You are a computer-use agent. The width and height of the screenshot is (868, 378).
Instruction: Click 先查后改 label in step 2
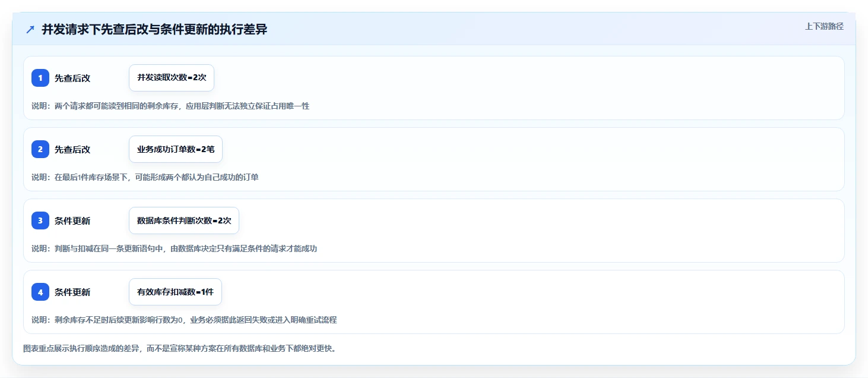[72, 149]
